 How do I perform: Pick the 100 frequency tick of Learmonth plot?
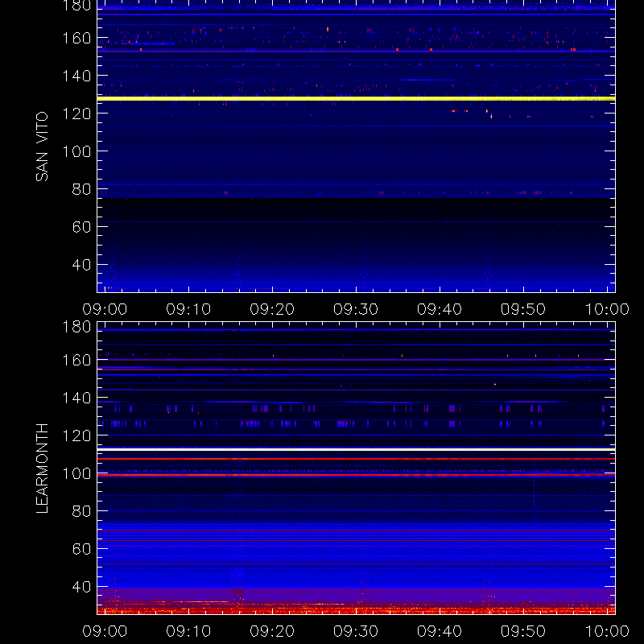[x=76, y=473]
